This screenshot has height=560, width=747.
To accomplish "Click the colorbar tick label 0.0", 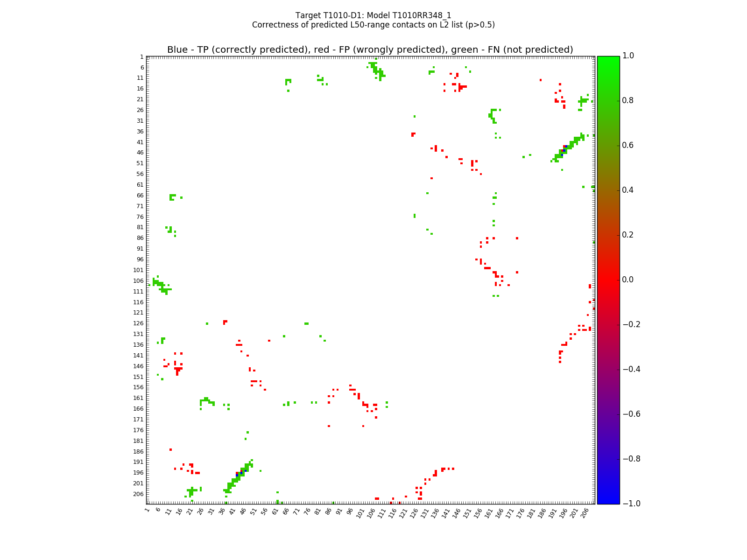I will [x=629, y=280].
